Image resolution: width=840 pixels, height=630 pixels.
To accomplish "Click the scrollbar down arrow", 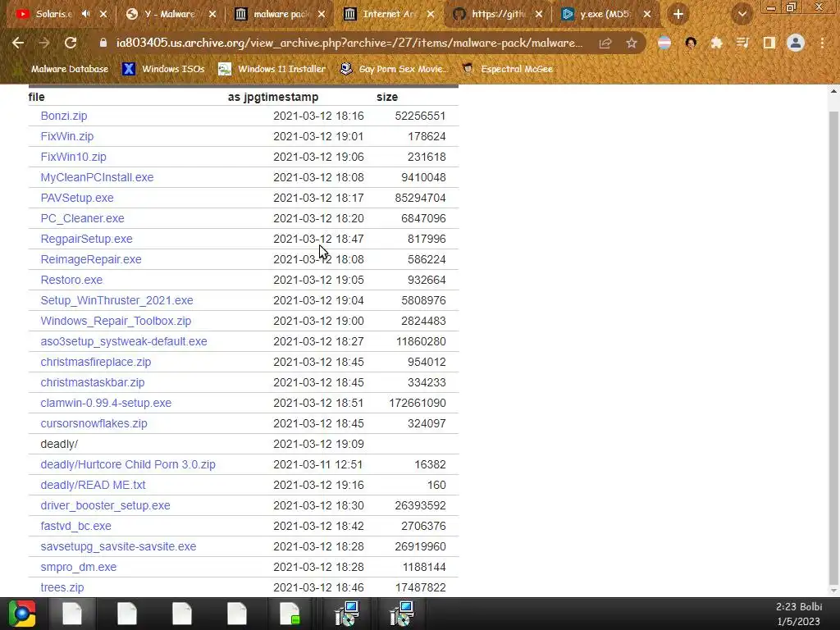I will point(833,591).
